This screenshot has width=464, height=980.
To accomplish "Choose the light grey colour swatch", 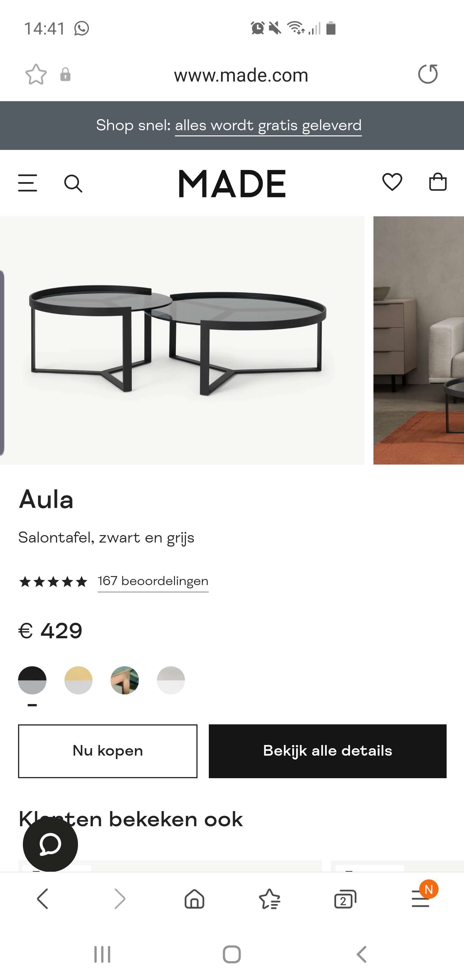I will click(171, 680).
